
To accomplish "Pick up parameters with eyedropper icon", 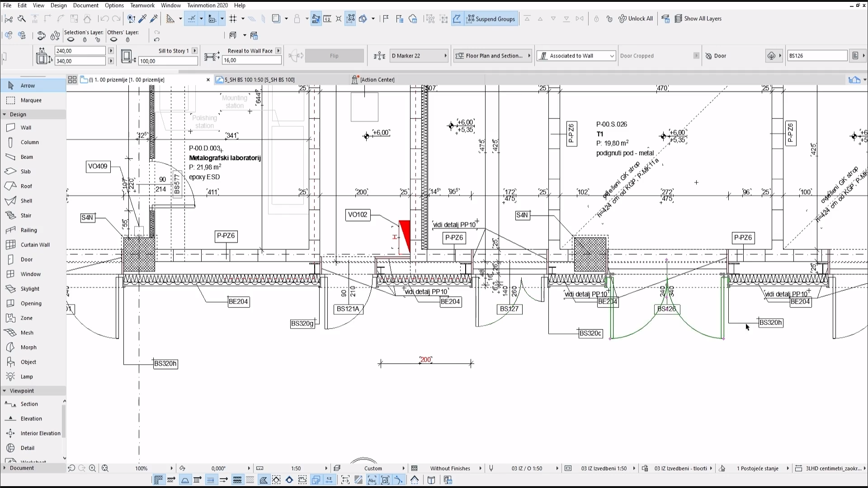I will pyautogui.click(x=142, y=19).
